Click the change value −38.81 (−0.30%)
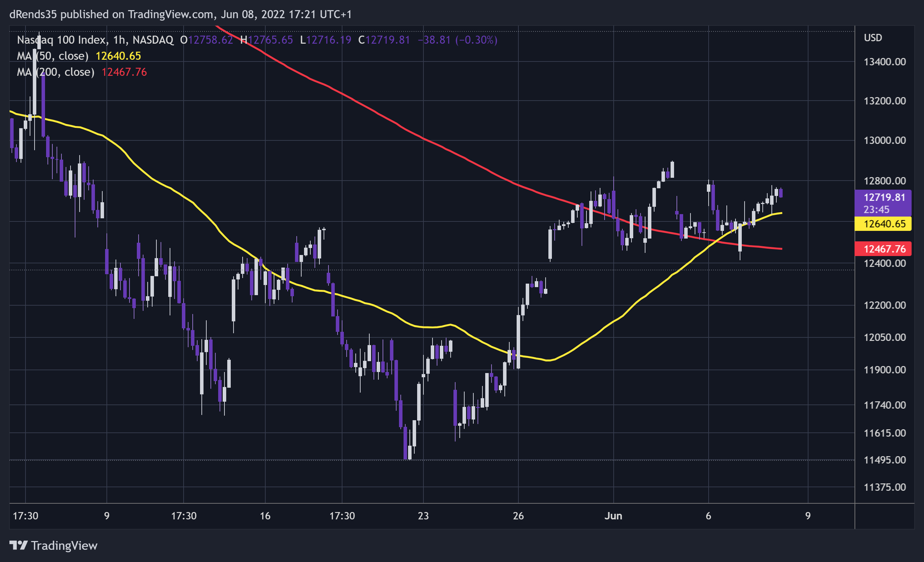Image resolution: width=924 pixels, height=562 pixels. (458, 40)
